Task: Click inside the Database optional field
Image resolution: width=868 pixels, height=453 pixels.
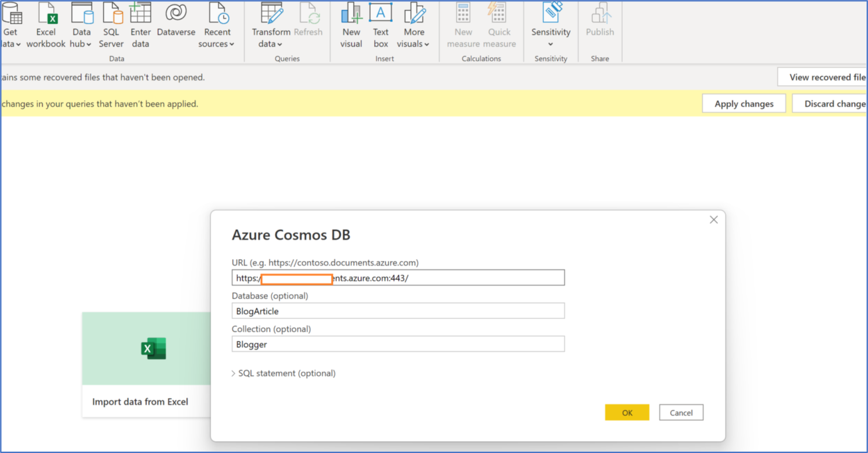Action: tap(397, 311)
